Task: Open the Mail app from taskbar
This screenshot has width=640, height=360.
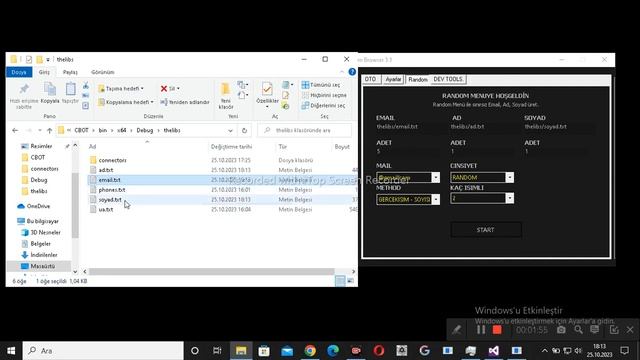Action: pos(287,351)
